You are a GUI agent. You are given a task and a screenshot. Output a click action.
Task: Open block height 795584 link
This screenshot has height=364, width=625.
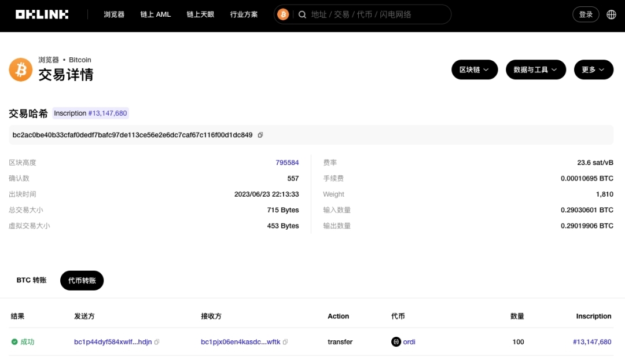(x=288, y=163)
